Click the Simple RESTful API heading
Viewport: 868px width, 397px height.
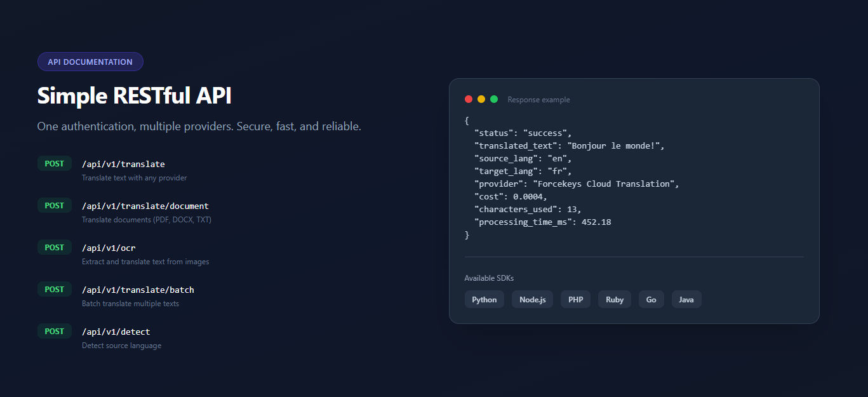click(x=134, y=96)
